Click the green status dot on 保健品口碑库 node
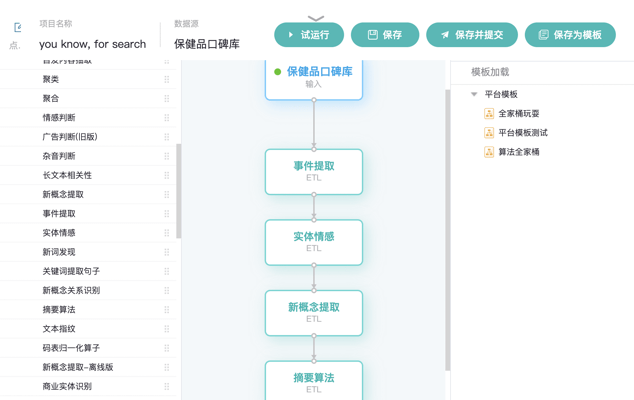 (277, 72)
